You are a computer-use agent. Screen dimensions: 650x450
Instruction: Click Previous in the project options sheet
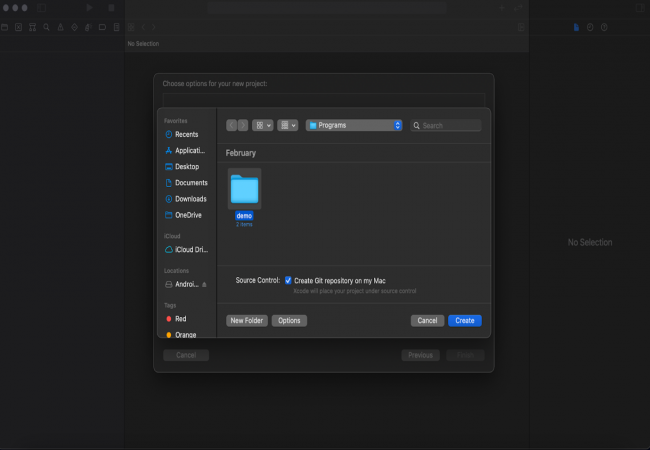[420, 355]
